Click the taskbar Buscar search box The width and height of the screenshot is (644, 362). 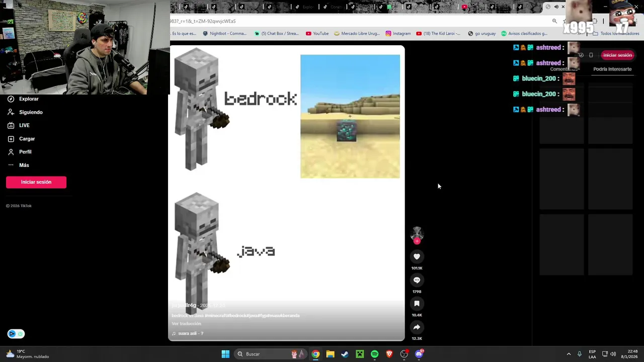click(271, 354)
